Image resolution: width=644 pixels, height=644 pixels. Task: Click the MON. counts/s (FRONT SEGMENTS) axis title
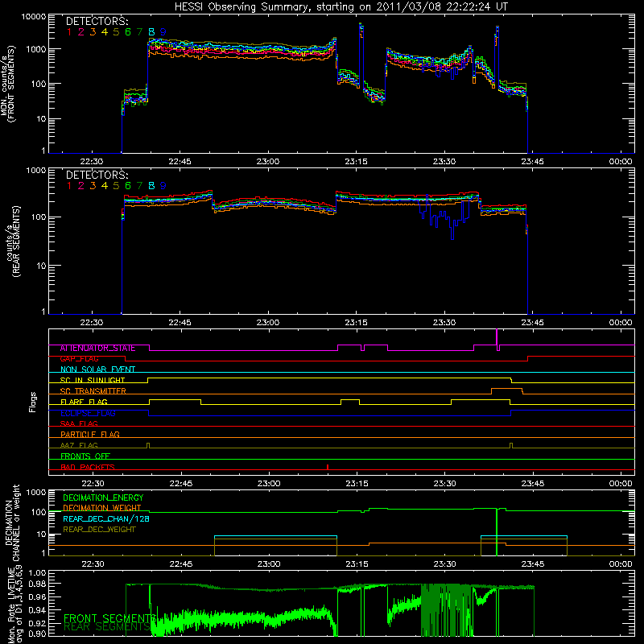pyautogui.click(x=7, y=84)
